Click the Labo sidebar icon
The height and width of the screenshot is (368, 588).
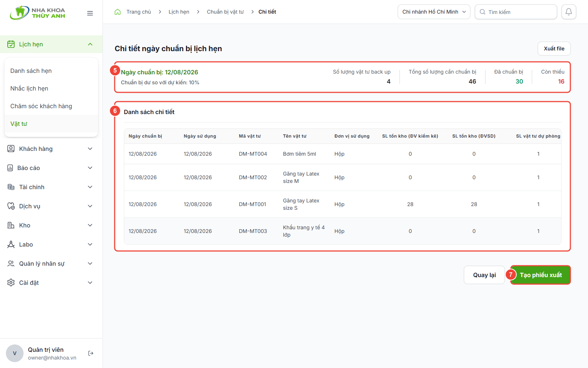[x=11, y=244]
